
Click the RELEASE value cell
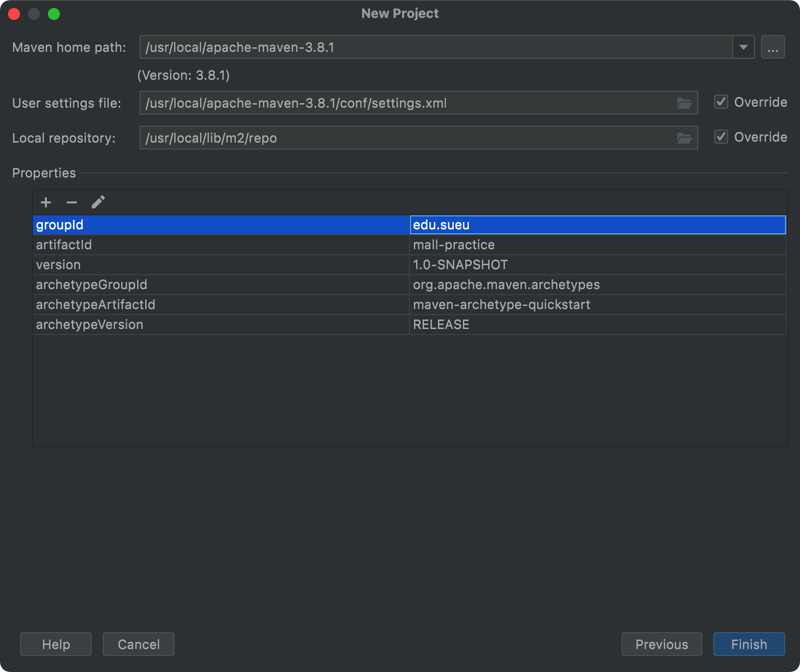click(598, 325)
